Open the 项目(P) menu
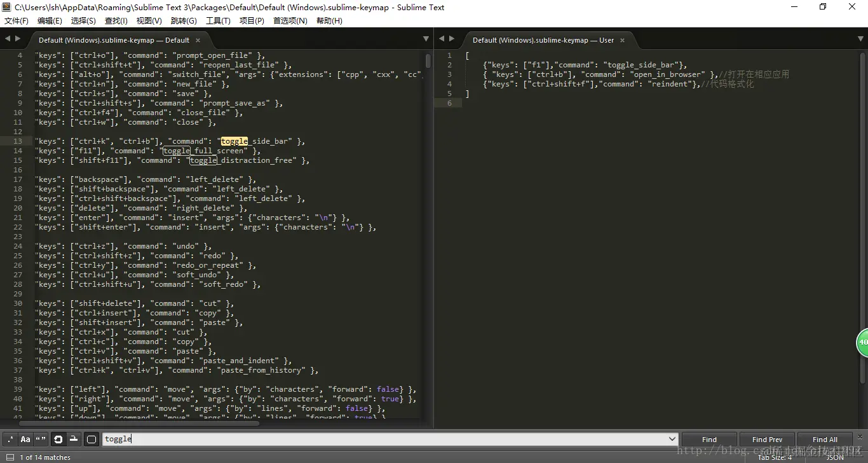The width and height of the screenshot is (868, 463). [x=252, y=21]
